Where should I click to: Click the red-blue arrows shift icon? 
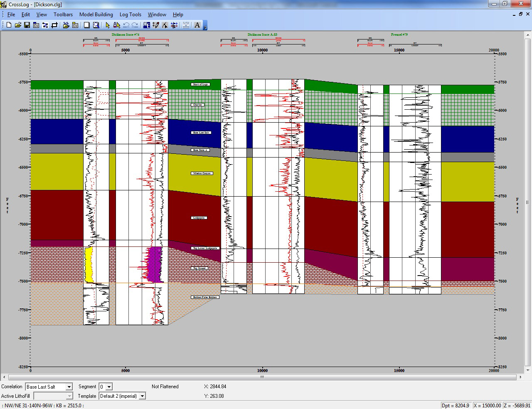click(174, 25)
